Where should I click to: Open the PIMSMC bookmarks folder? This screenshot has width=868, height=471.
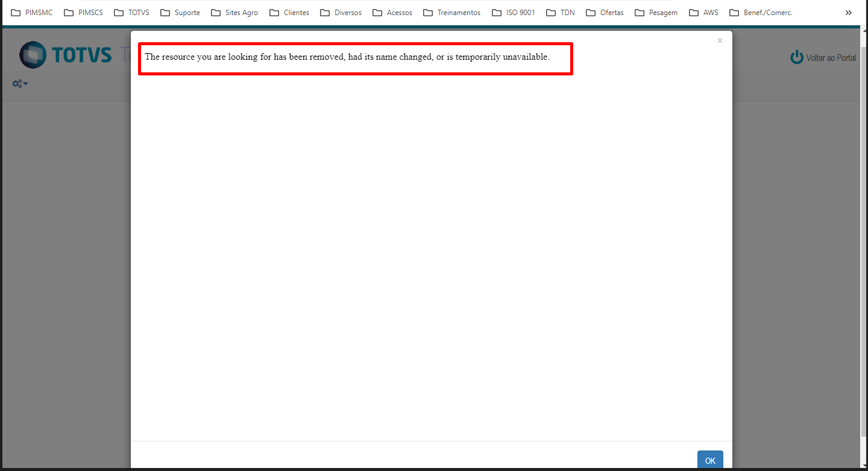[32, 13]
